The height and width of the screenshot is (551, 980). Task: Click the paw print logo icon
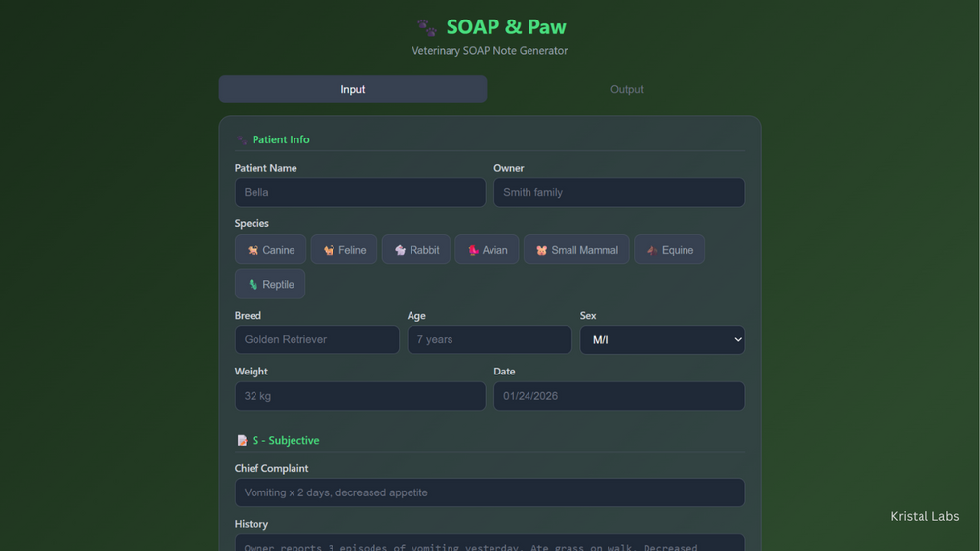427,27
